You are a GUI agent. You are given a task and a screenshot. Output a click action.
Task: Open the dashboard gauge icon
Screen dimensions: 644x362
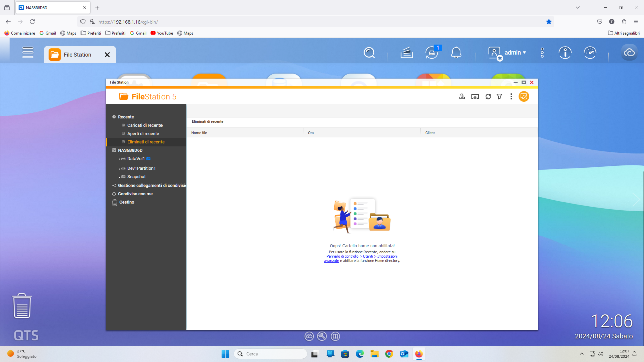(x=590, y=53)
